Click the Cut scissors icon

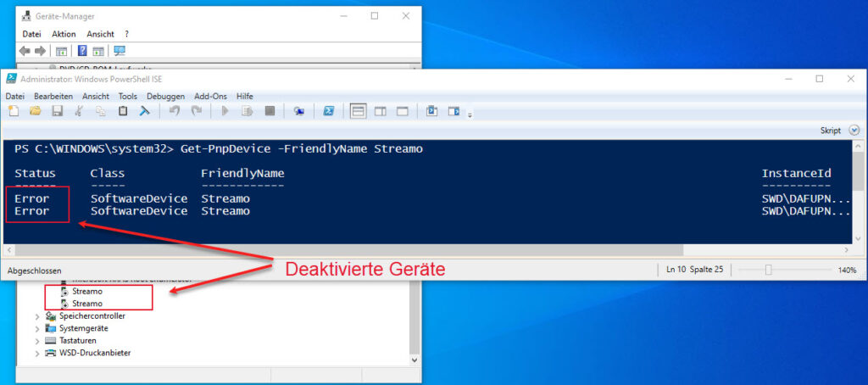coord(79,111)
